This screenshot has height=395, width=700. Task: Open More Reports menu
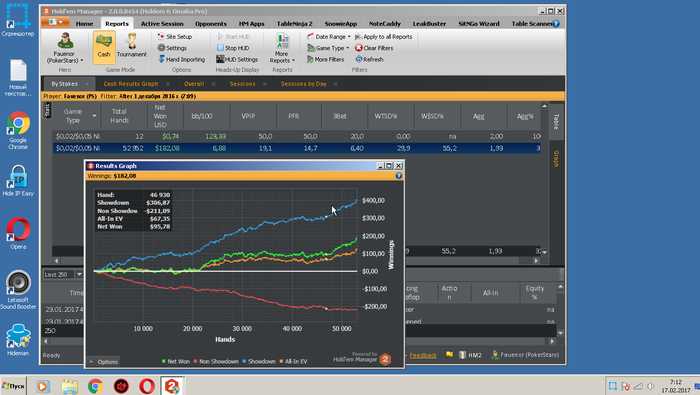point(282,48)
